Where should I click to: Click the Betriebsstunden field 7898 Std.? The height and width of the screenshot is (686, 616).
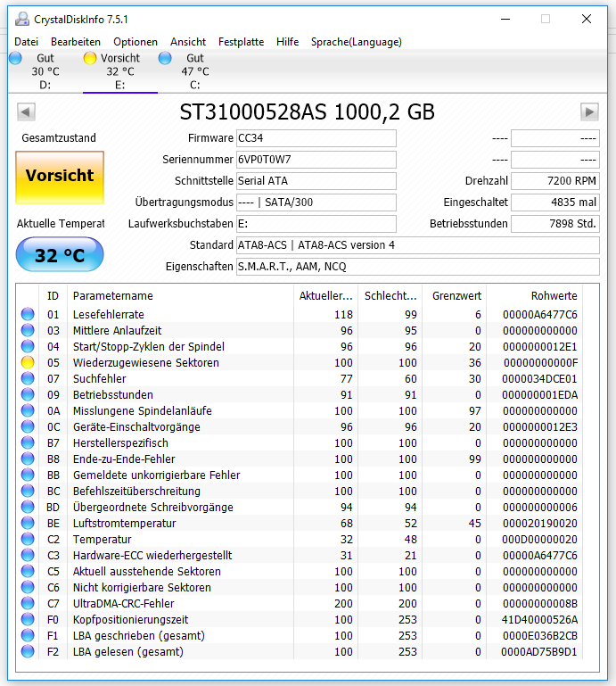click(555, 224)
